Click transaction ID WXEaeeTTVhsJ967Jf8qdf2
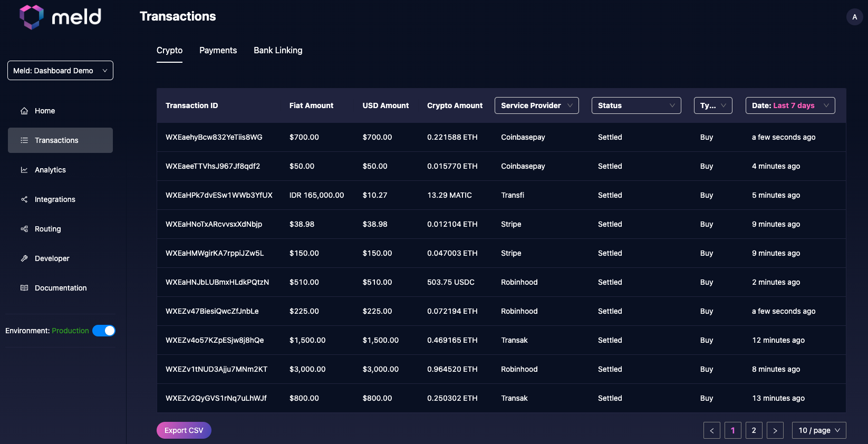Image resolution: width=868 pixels, height=444 pixels. 213,166
